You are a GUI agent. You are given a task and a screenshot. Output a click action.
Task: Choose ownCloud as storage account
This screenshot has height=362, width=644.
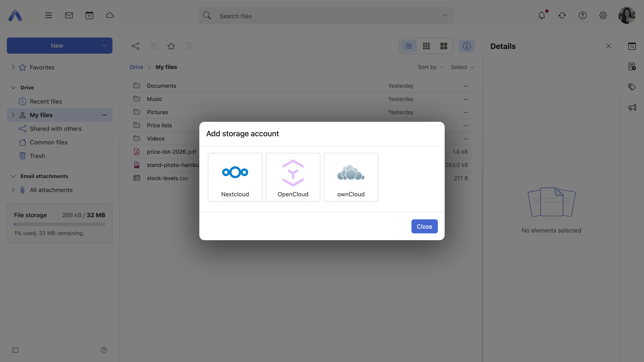click(351, 177)
